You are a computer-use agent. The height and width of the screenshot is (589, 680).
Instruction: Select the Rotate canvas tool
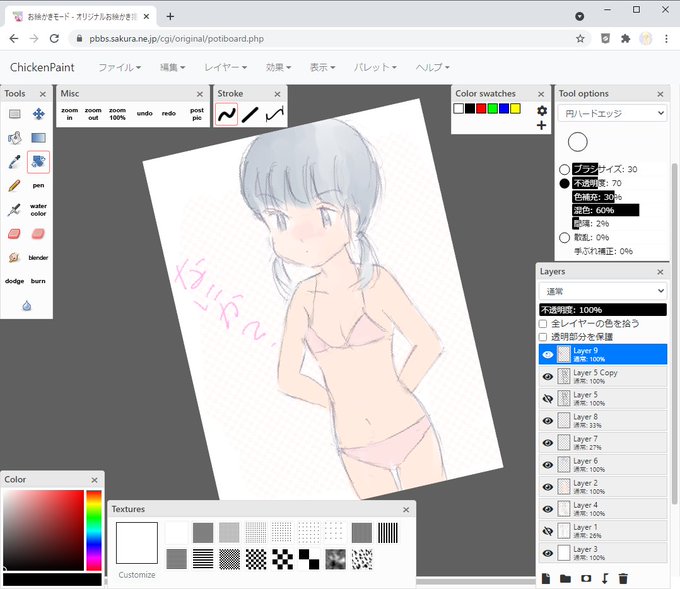(x=39, y=162)
